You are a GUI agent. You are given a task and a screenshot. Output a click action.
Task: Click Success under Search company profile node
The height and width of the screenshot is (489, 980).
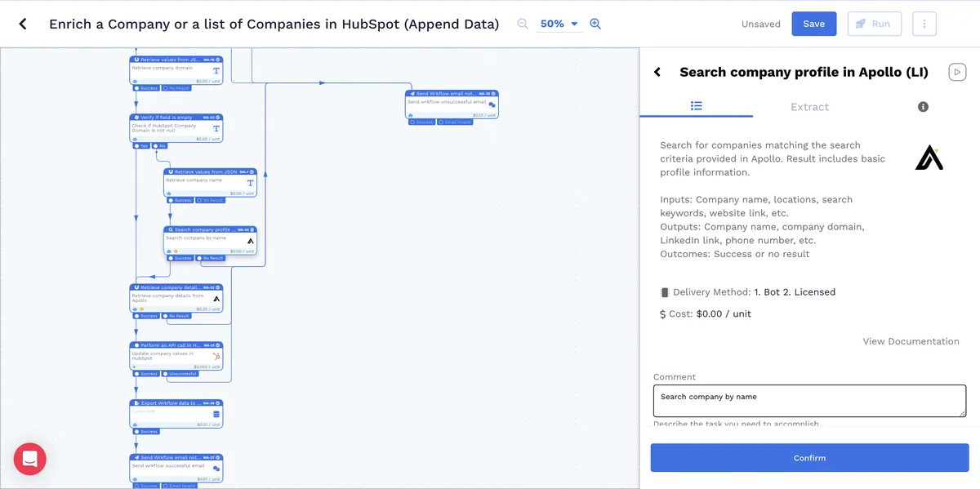pyautogui.click(x=180, y=258)
